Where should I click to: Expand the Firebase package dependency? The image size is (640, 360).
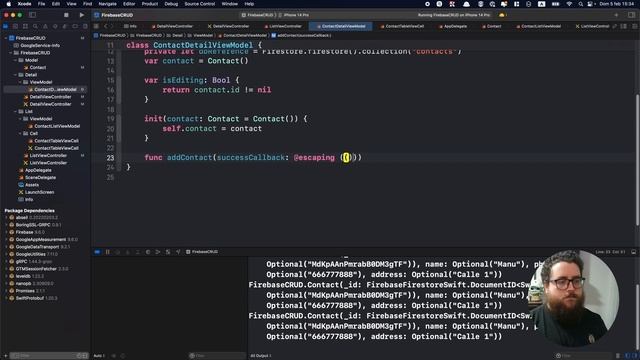click(6, 232)
